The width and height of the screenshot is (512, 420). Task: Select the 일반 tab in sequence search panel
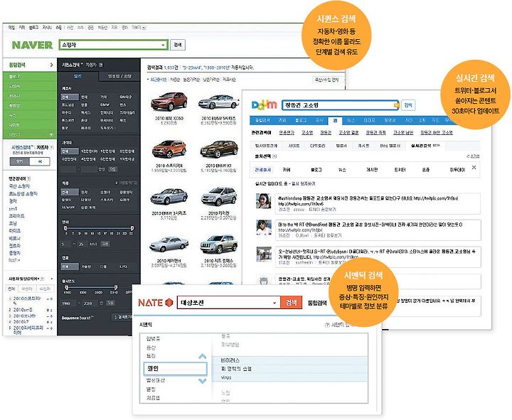point(78,76)
